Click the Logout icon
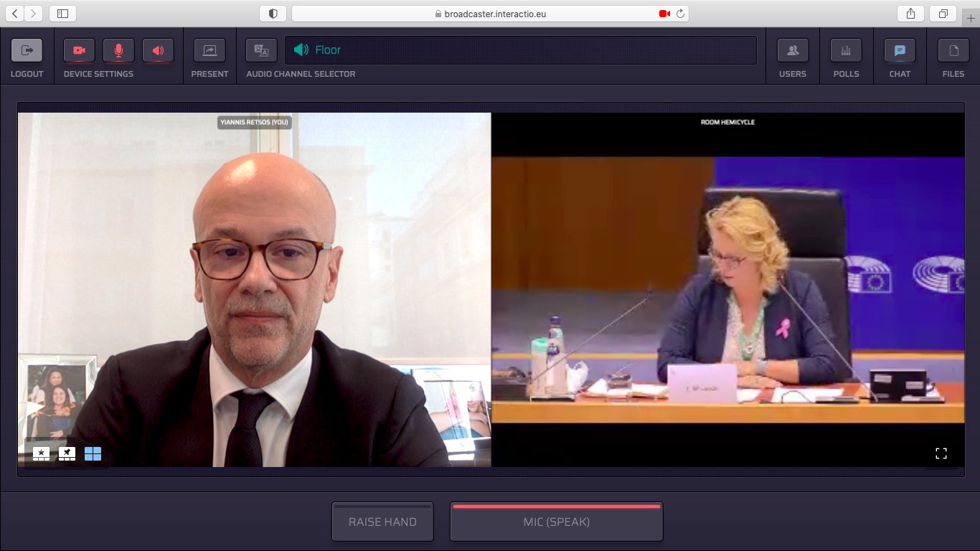 pyautogui.click(x=27, y=50)
